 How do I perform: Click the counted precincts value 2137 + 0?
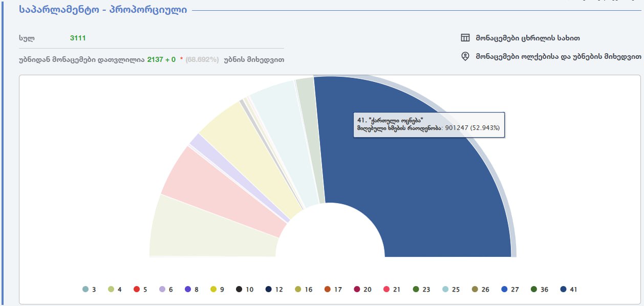click(x=161, y=59)
